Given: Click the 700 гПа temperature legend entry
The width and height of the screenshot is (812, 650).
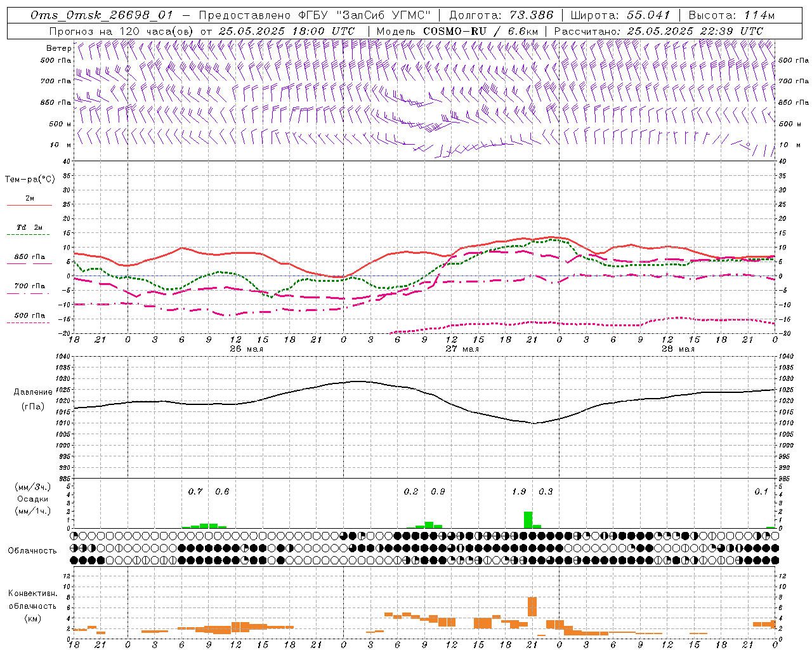Looking at the screenshot, I should [x=30, y=286].
